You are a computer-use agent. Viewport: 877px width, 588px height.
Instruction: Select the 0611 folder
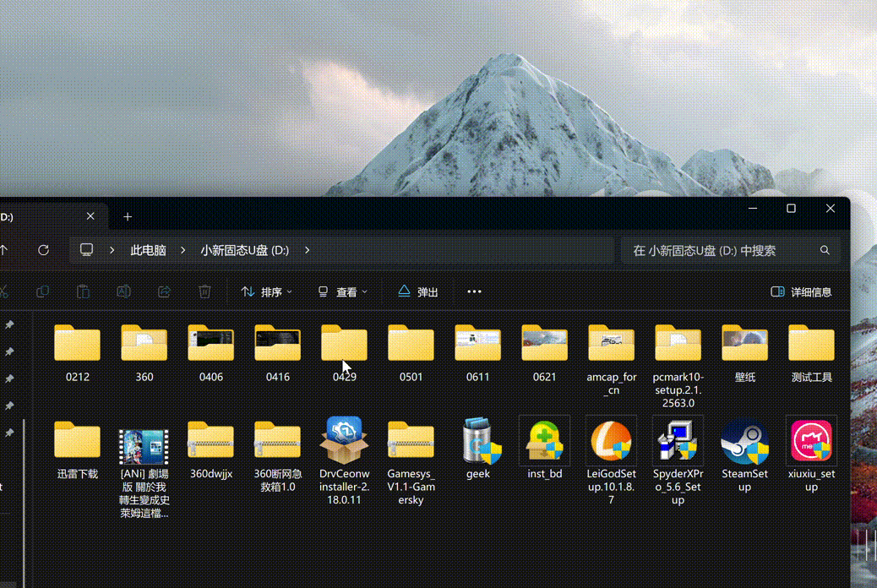click(x=477, y=352)
